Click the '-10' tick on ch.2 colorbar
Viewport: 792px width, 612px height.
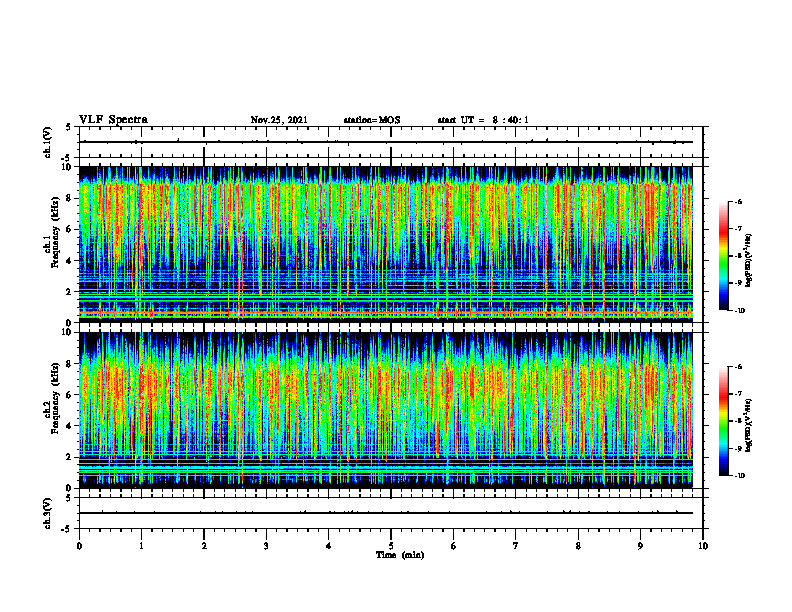[x=740, y=476]
